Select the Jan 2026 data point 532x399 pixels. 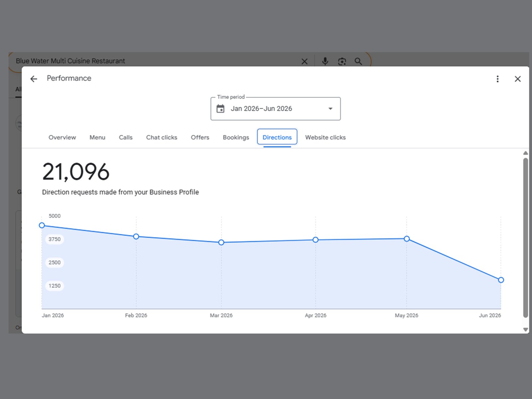[42, 225]
